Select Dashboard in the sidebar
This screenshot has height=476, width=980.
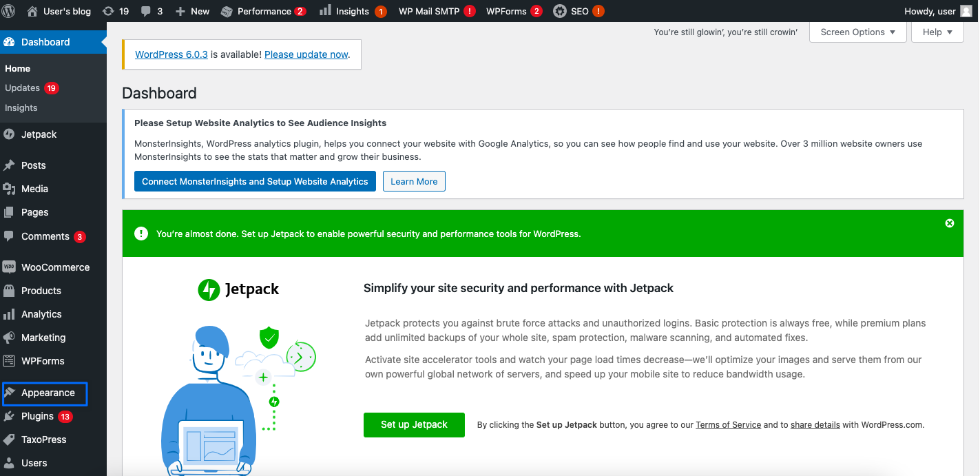click(x=53, y=42)
